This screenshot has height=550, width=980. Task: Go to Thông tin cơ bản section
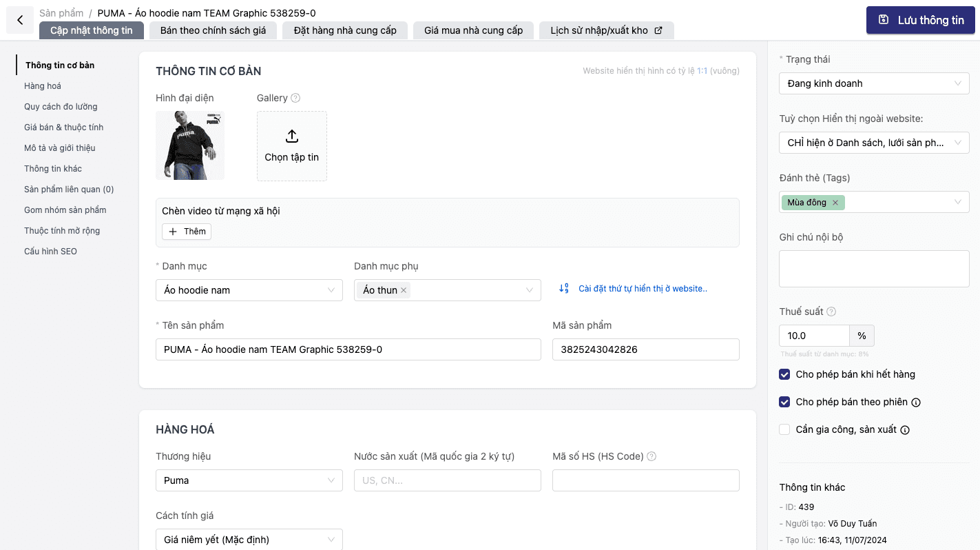(60, 65)
